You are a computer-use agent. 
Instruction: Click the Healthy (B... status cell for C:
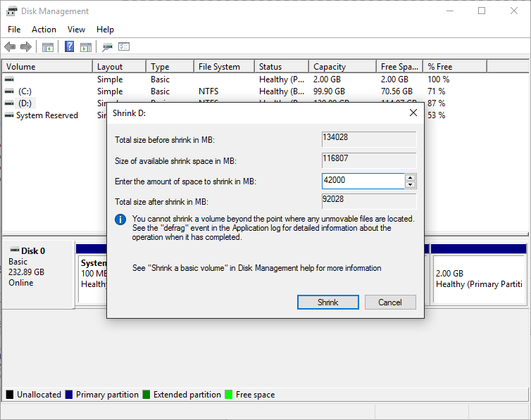(282, 91)
